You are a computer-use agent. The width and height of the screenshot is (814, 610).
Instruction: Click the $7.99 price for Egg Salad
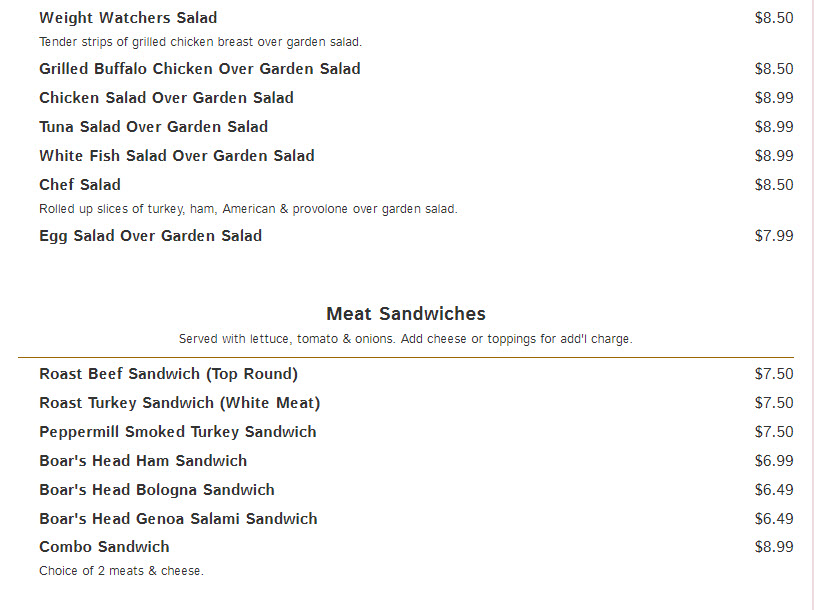point(774,236)
